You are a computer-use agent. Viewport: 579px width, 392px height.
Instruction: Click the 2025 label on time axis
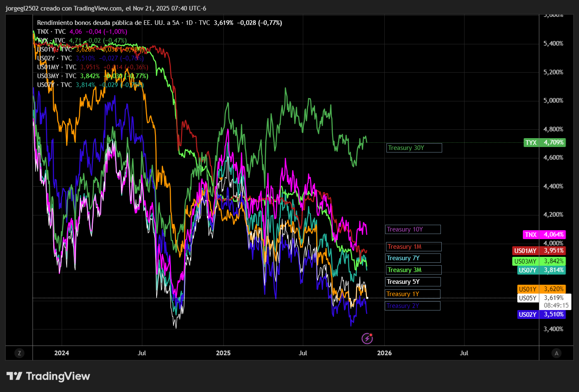[223, 353]
